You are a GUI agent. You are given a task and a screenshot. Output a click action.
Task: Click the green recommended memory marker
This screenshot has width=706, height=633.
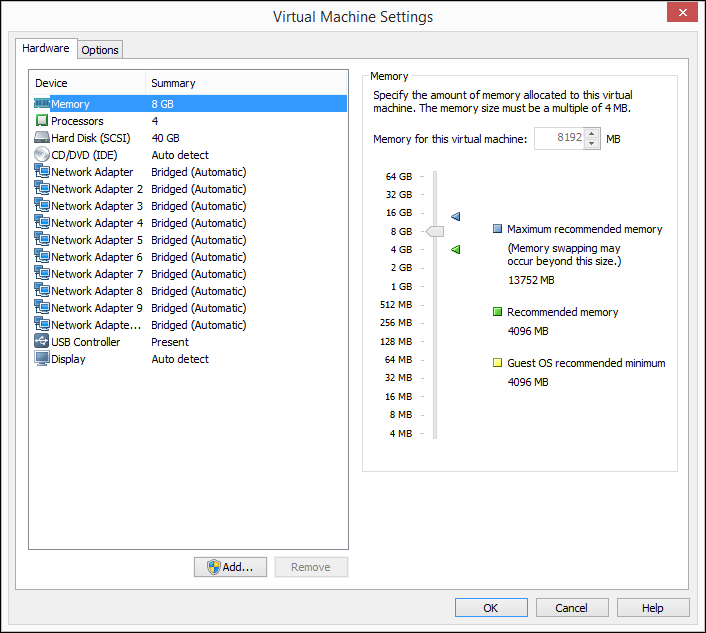[x=456, y=249]
